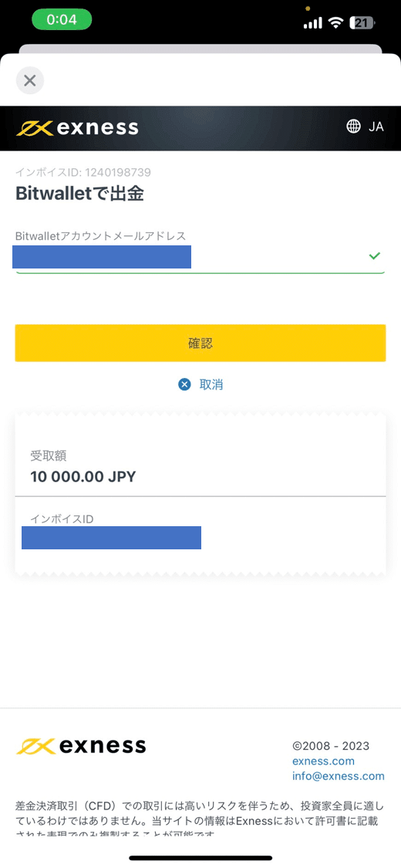Viewport: 401px width, 868px height.
Task: Tap the cellular signal bars icon
Action: (x=313, y=22)
